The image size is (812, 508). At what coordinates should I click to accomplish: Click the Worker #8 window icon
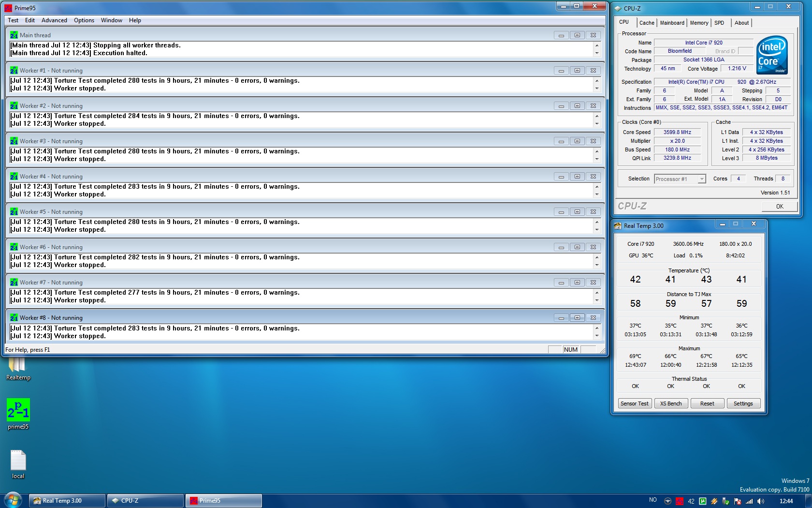click(14, 317)
